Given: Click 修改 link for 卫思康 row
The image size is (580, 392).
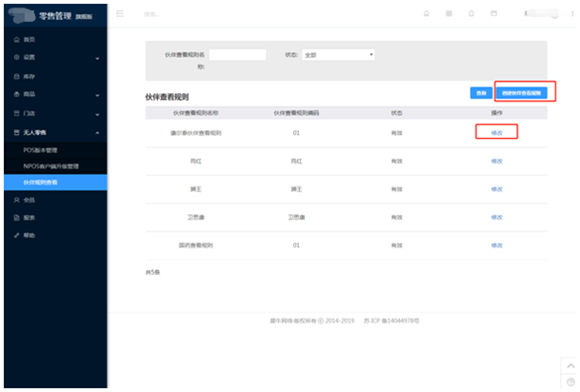Looking at the screenshot, I should click(496, 217).
